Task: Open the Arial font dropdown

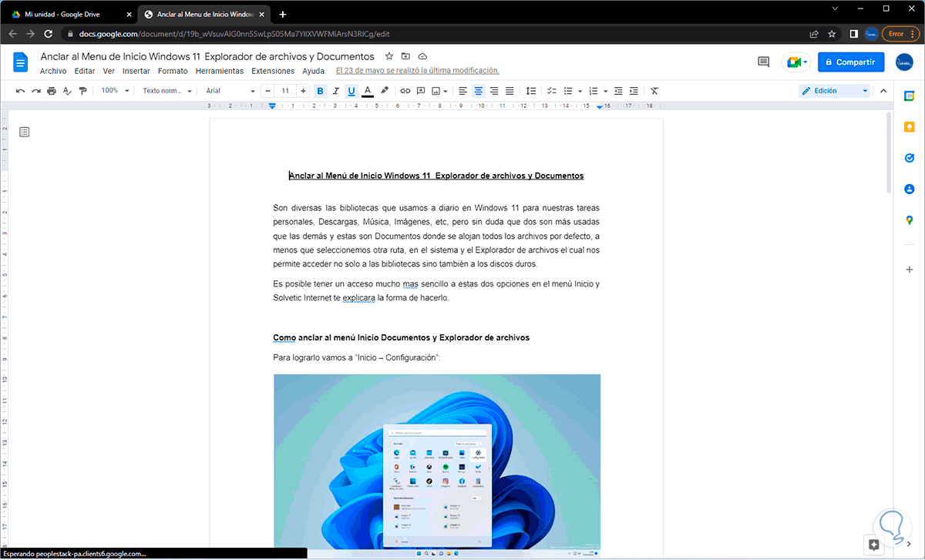Action: tap(230, 91)
